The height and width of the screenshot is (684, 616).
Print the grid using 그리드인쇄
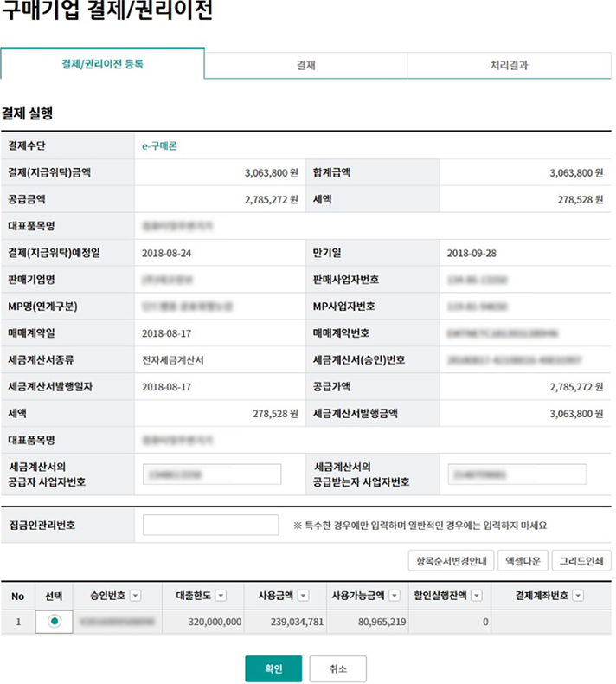click(x=581, y=561)
